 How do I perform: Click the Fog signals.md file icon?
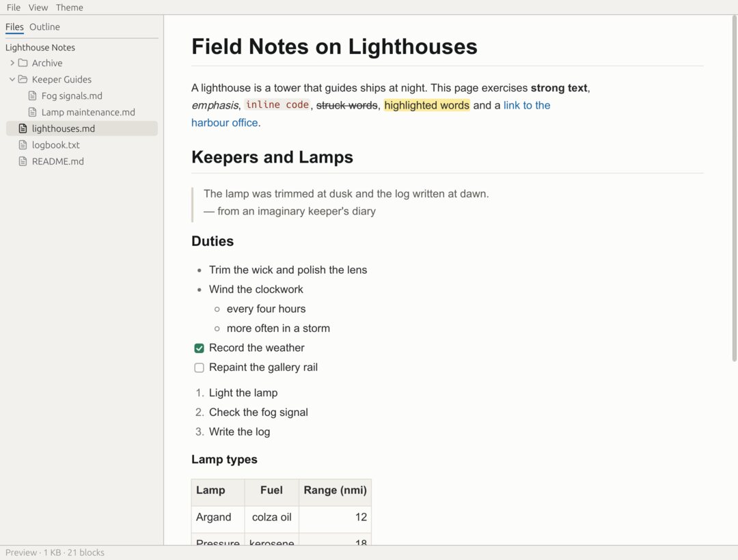tap(33, 96)
